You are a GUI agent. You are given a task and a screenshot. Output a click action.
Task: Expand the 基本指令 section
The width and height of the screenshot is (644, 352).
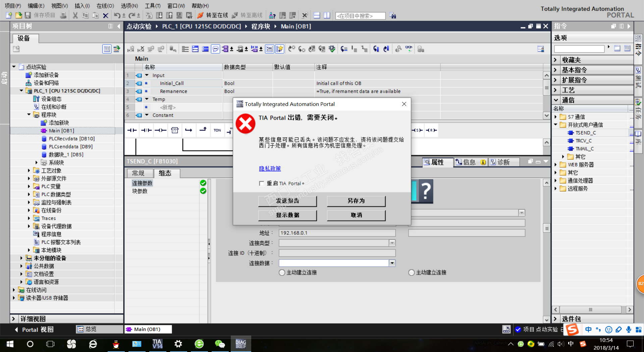tap(555, 70)
